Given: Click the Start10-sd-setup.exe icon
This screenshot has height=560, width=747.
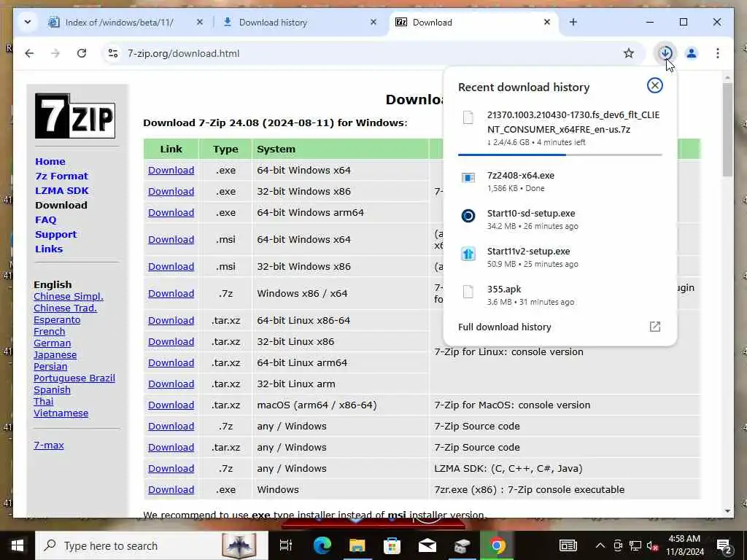Looking at the screenshot, I should point(468,216).
